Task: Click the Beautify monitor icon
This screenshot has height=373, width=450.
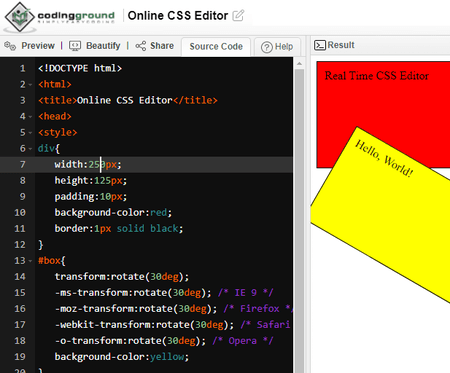Action: click(75, 46)
